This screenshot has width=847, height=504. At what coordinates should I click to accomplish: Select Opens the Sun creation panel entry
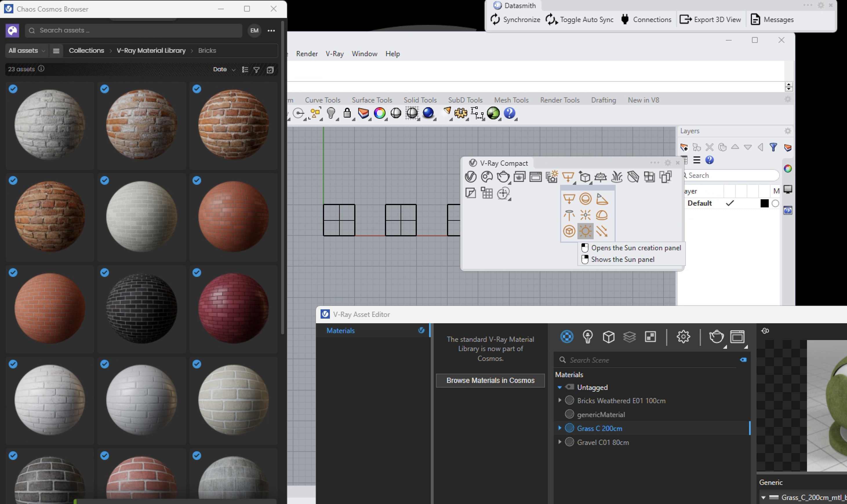click(632, 248)
